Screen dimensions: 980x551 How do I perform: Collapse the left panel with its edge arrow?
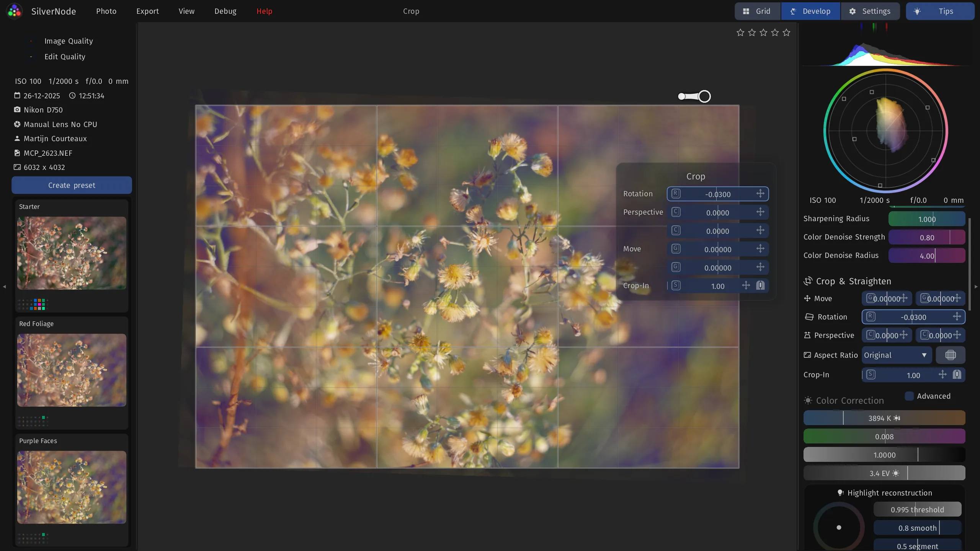click(x=4, y=286)
